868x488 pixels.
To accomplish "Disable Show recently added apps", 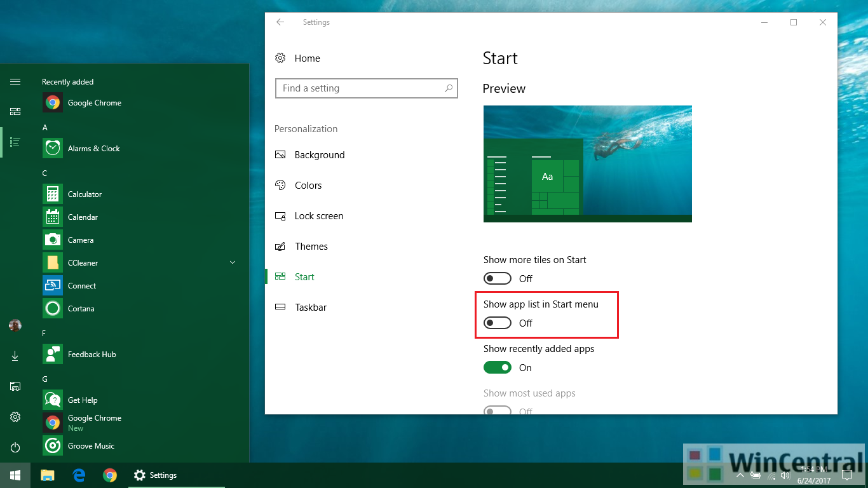I will point(498,367).
